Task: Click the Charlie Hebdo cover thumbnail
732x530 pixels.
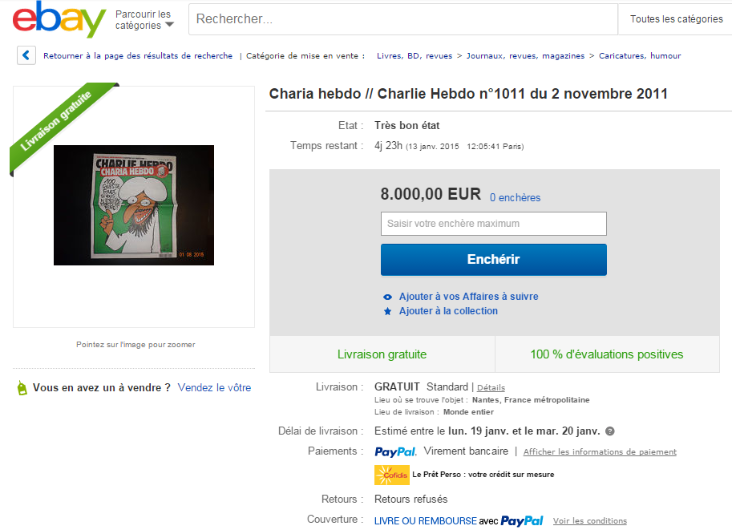Action: point(134,205)
